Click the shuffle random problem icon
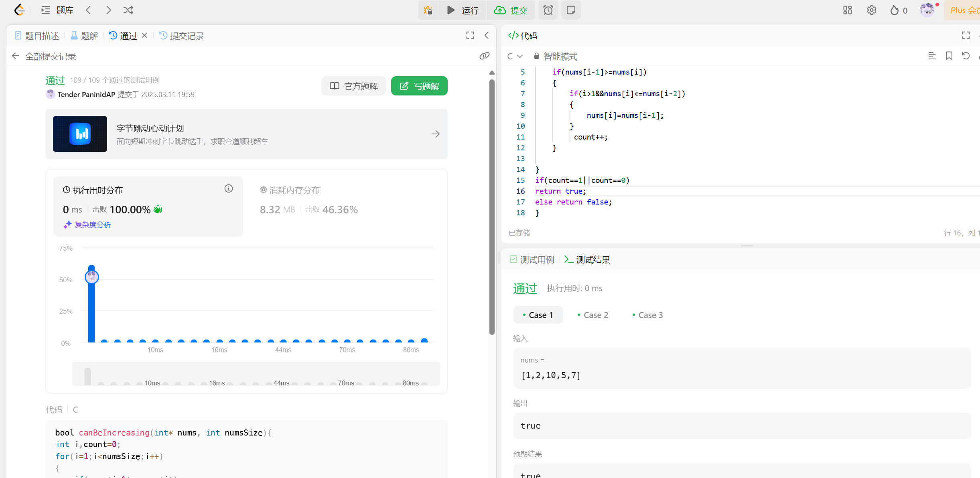 pyautogui.click(x=128, y=10)
